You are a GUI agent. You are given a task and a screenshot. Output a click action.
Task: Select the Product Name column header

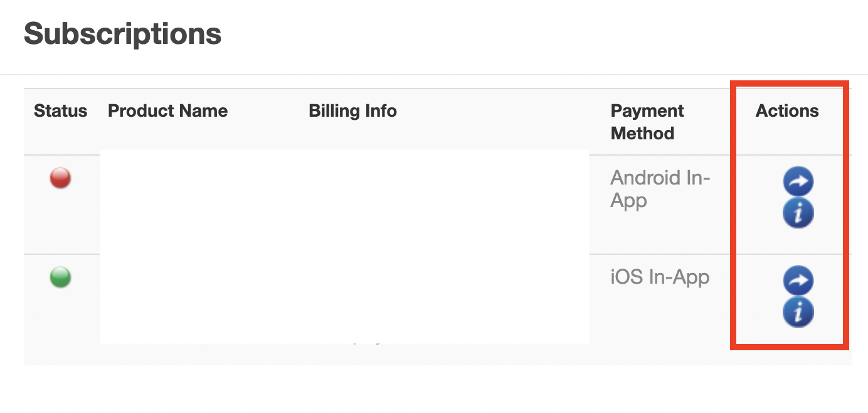coord(167,111)
